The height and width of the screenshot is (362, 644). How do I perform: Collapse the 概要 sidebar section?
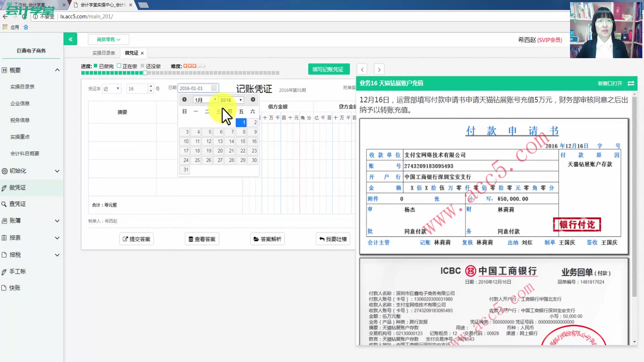coord(57,70)
